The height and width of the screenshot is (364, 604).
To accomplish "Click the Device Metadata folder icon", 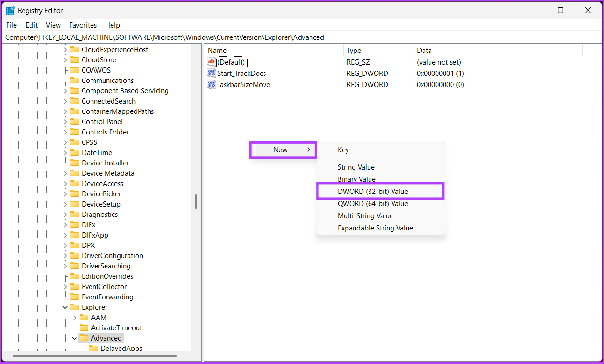I will pos(74,173).
